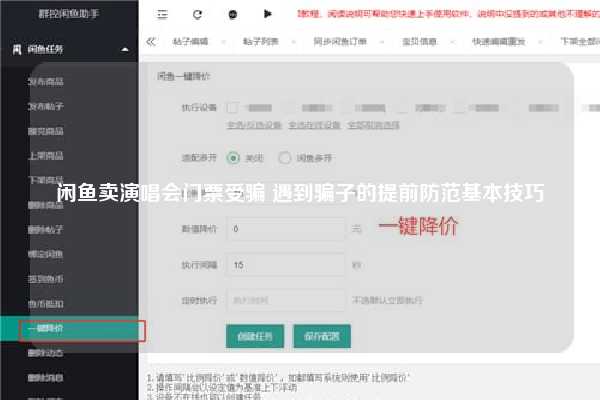Click the round black icon in the toolbar
Viewport: 600px width, 400px height.
point(233,15)
